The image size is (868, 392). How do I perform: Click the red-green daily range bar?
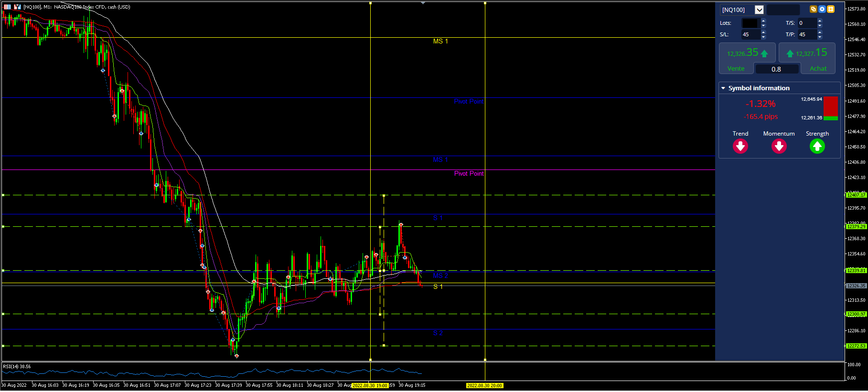pos(830,108)
